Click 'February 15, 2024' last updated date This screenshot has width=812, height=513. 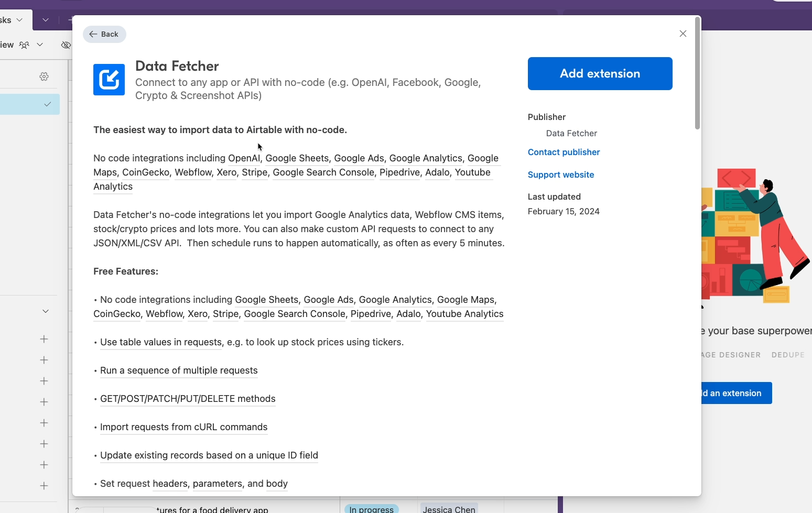564,211
